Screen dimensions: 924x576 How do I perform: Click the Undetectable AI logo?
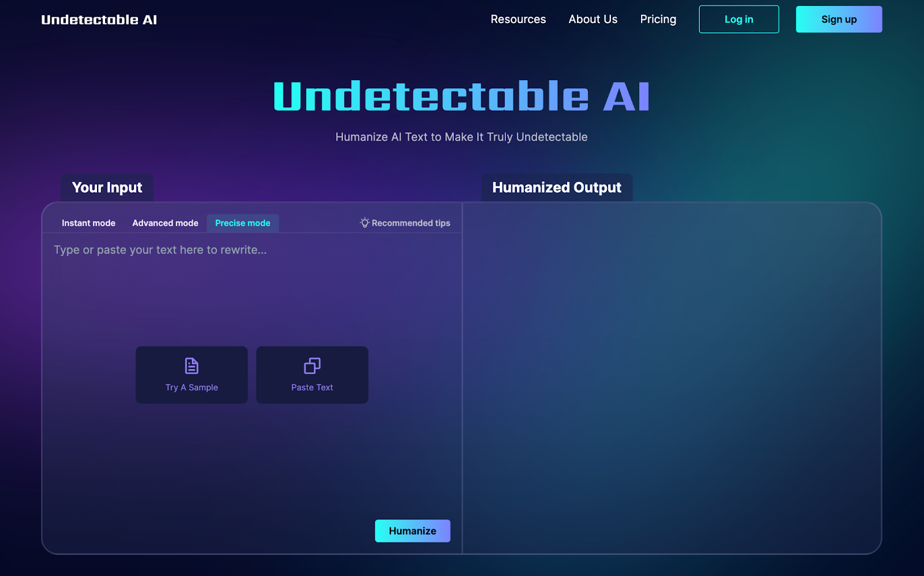point(99,19)
